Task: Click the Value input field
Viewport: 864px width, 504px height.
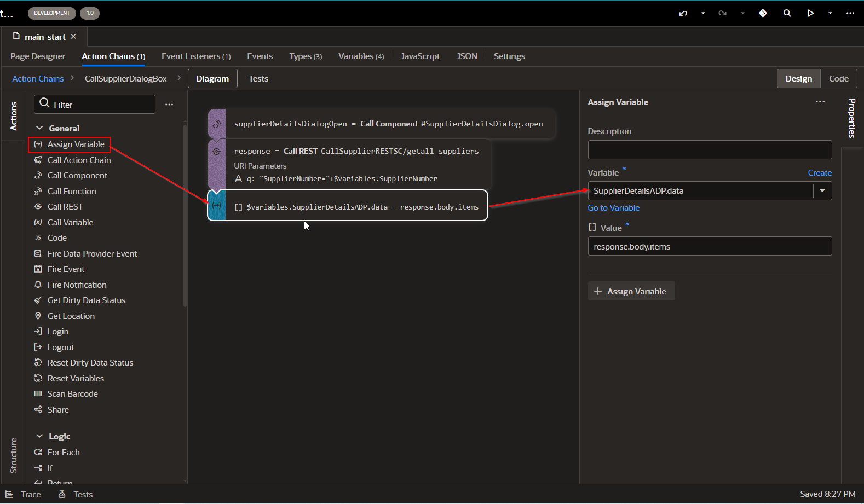Action: click(710, 246)
